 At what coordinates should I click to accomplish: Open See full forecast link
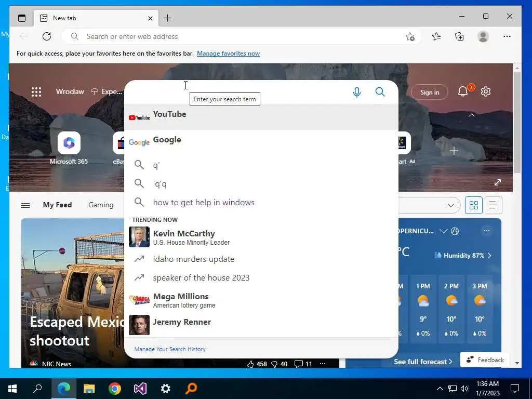[423, 362]
